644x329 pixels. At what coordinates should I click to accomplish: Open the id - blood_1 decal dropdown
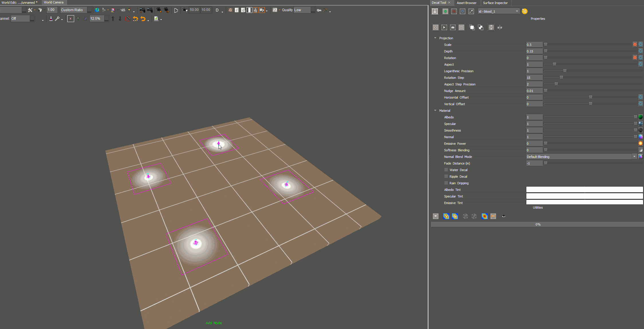tap(499, 11)
